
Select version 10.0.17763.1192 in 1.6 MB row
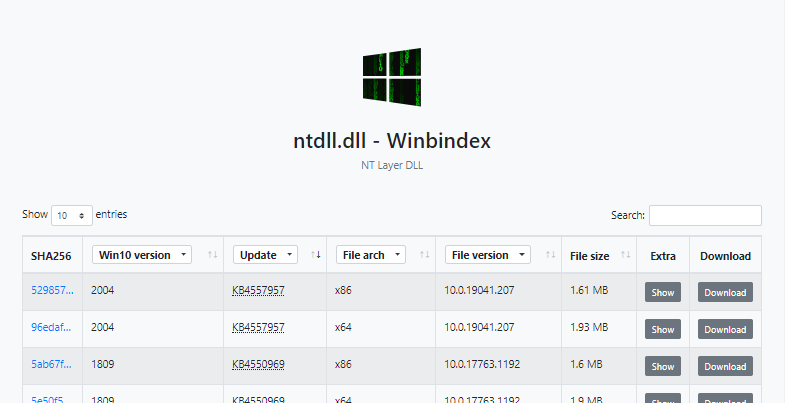coord(482,364)
